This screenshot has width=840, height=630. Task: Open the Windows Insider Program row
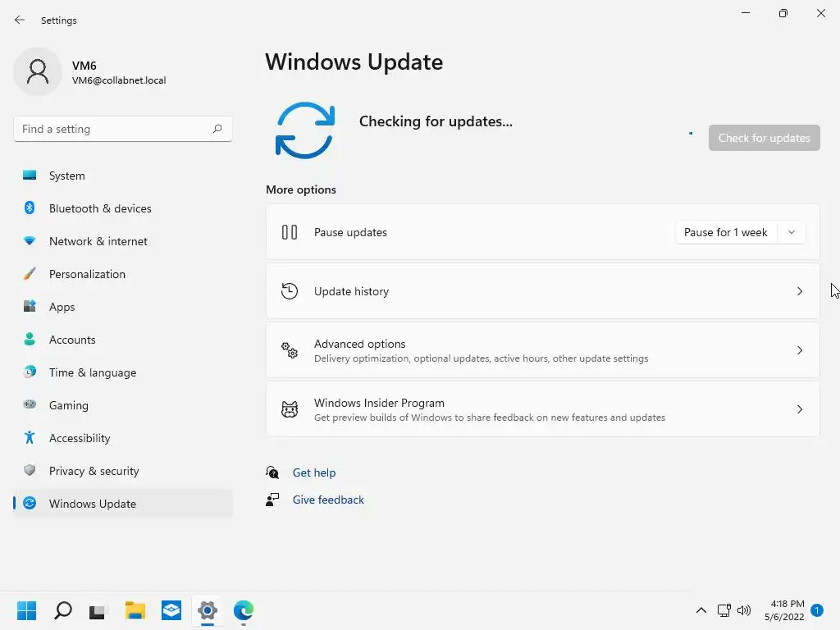click(x=543, y=409)
